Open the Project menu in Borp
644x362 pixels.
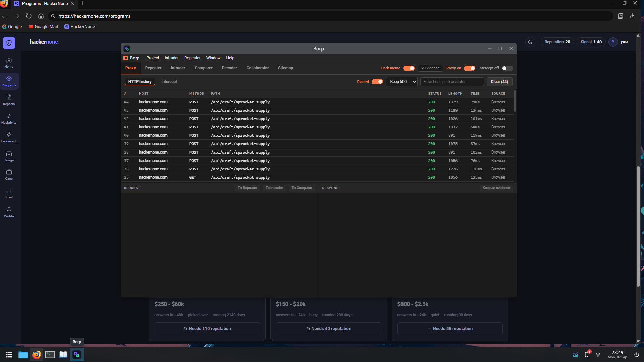(153, 58)
